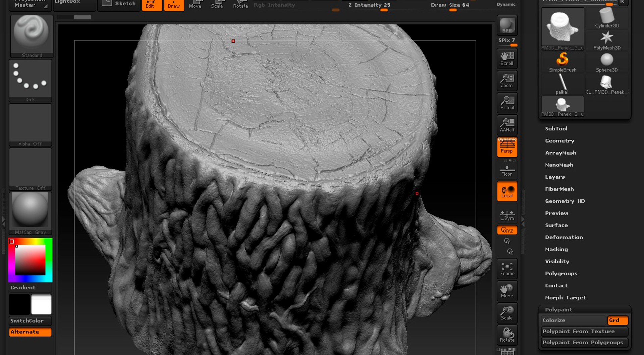644x355 pixels.
Task: Toggle XYZ rotation mode
Action: [507, 230]
